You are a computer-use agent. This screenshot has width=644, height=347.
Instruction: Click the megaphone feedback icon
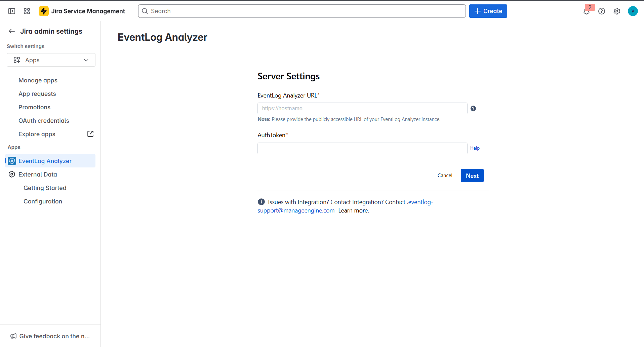tap(13, 336)
